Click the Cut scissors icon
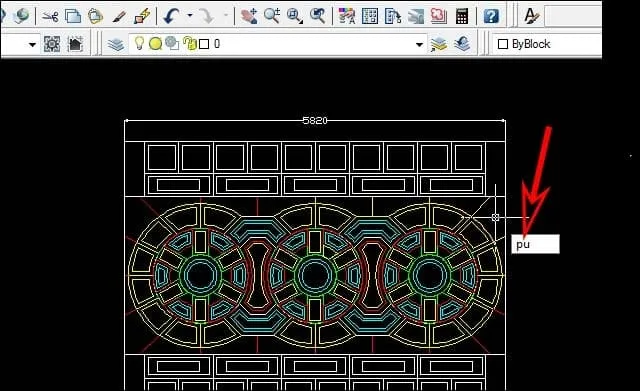This screenshot has width=640, height=391. pyautogui.click(x=50, y=17)
